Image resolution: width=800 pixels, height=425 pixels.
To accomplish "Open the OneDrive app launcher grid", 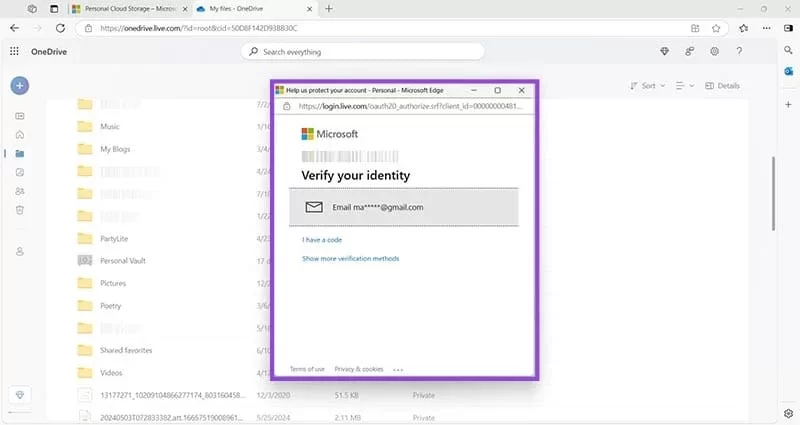I will pos(14,51).
